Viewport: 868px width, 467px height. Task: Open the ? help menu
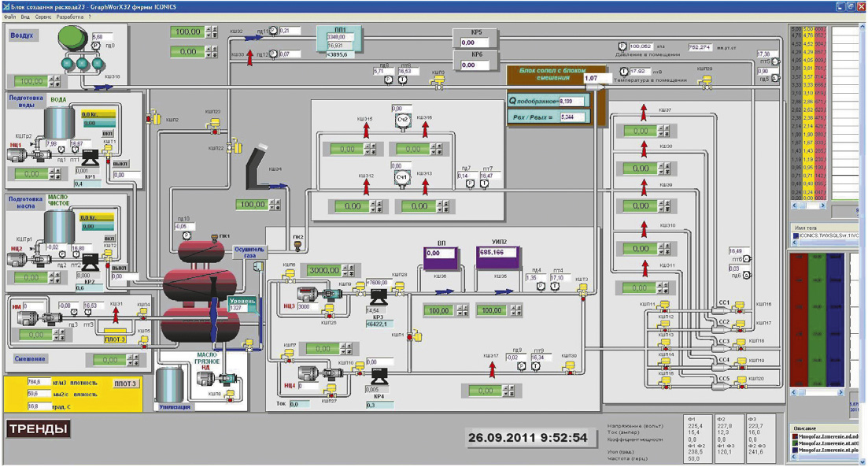[90, 17]
